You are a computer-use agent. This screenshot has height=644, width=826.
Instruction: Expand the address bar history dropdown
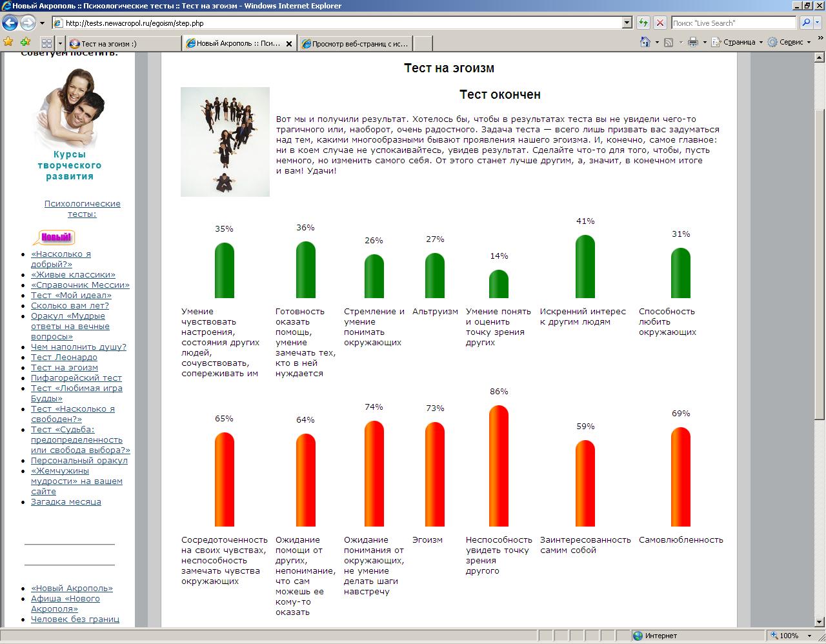coord(627,23)
